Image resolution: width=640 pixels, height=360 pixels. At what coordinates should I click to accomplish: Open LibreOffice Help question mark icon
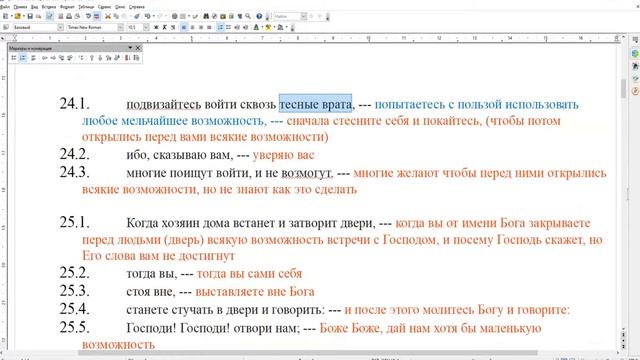(x=259, y=16)
